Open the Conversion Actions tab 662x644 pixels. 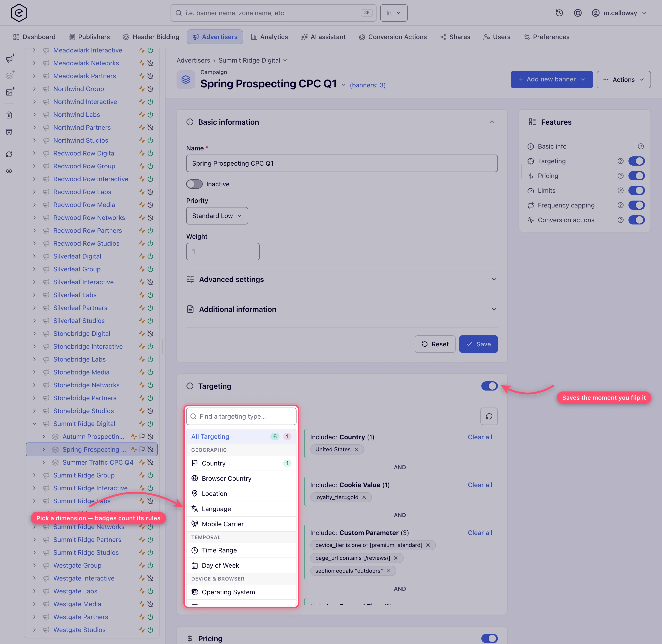tap(393, 37)
